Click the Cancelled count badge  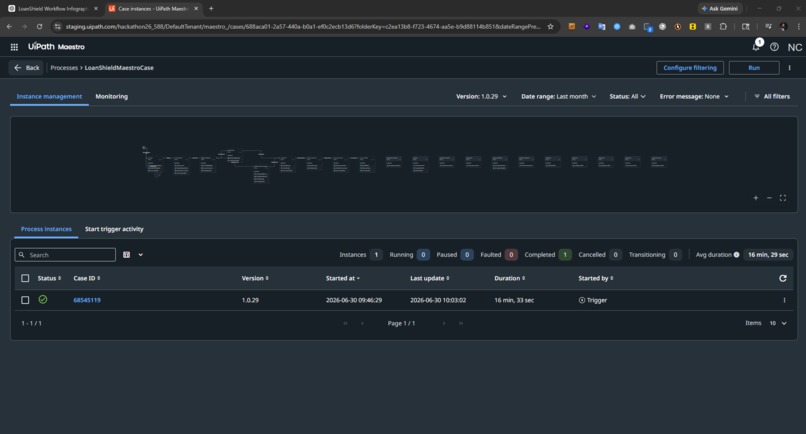[615, 255]
